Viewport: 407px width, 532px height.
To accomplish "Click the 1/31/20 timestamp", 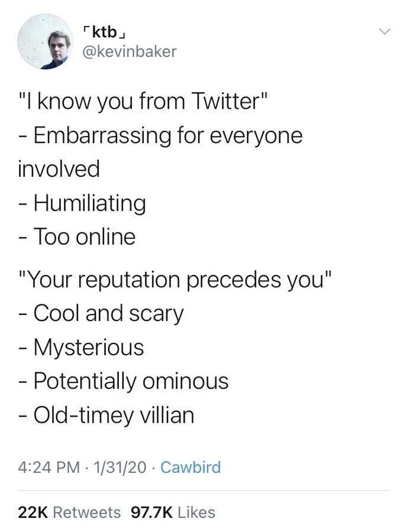I will 121,467.
